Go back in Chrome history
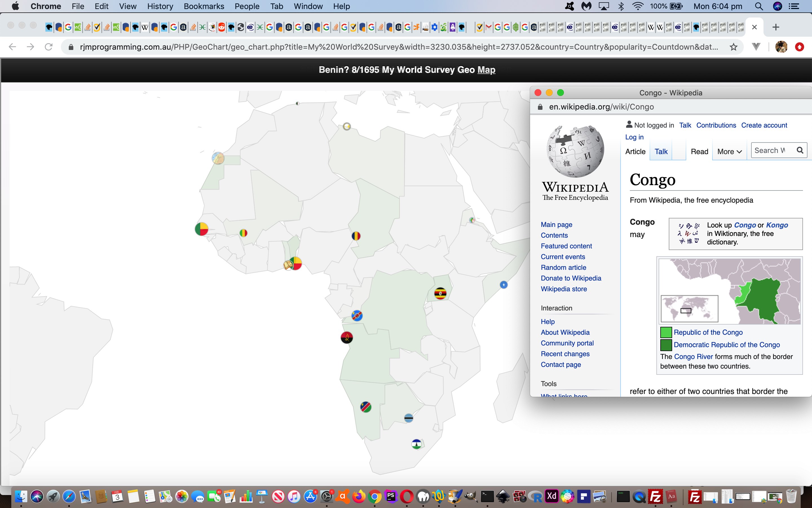This screenshot has height=508, width=812. pos(12,47)
